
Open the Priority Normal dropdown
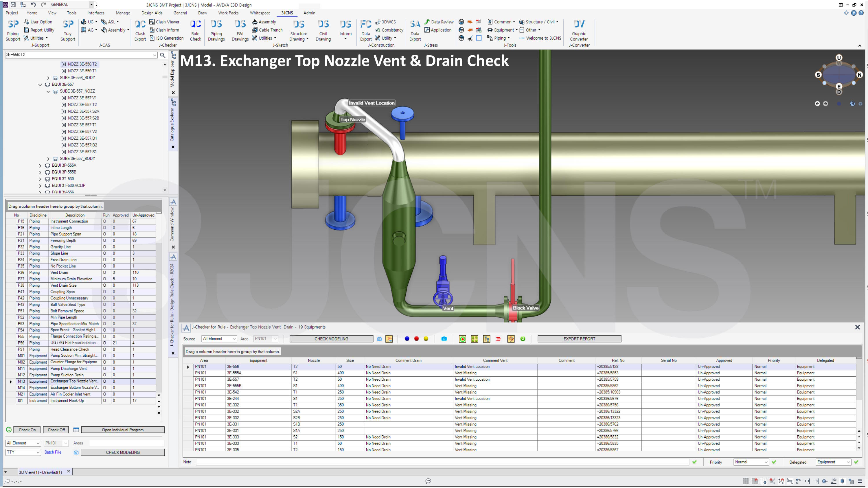click(x=751, y=463)
